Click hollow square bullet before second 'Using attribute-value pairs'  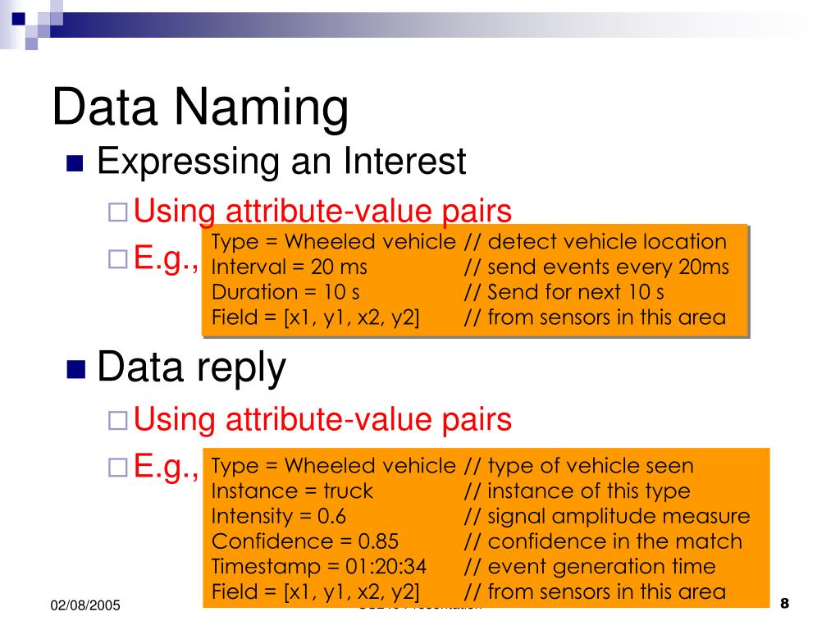point(118,421)
